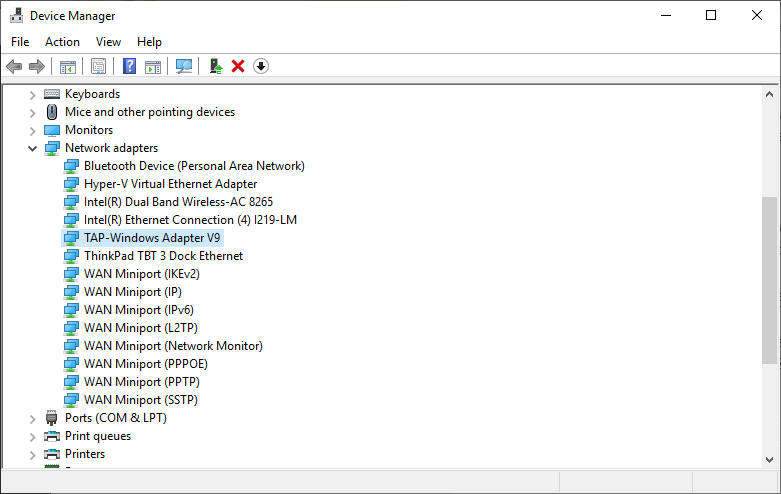
Task: Click the adapter icon beside Bluetooth Device
Action: point(71,166)
